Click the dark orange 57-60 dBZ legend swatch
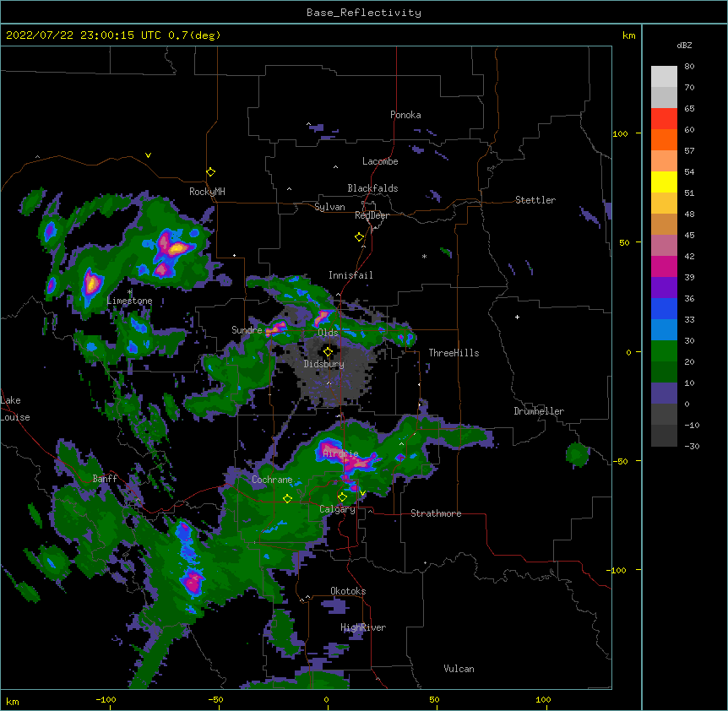The width and height of the screenshot is (728, 711). pos(664,139)
